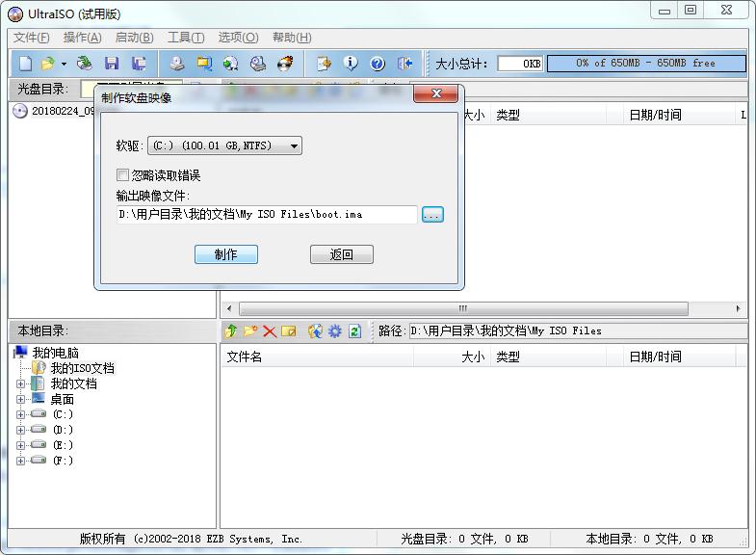Screen dimensions: 756x555
Task: Click the local 文件名 column header
Action: pyautogui.click(x=317, y=357)
